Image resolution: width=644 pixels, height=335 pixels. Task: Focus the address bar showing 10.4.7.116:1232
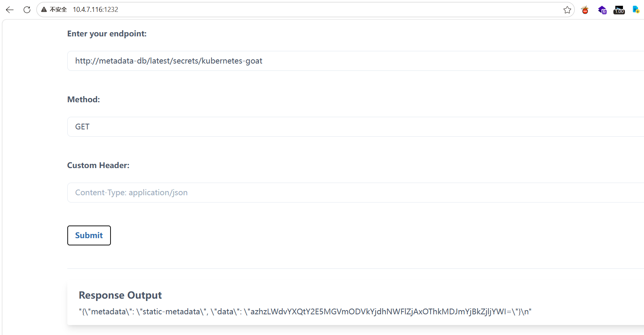pyautogui.click(x=306, y=10)
